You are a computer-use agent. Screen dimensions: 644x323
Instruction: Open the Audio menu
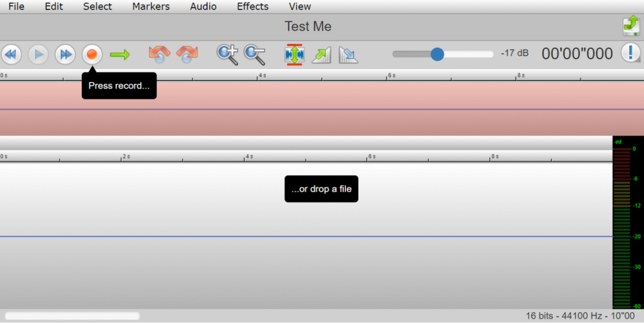(x=203, y=6)
